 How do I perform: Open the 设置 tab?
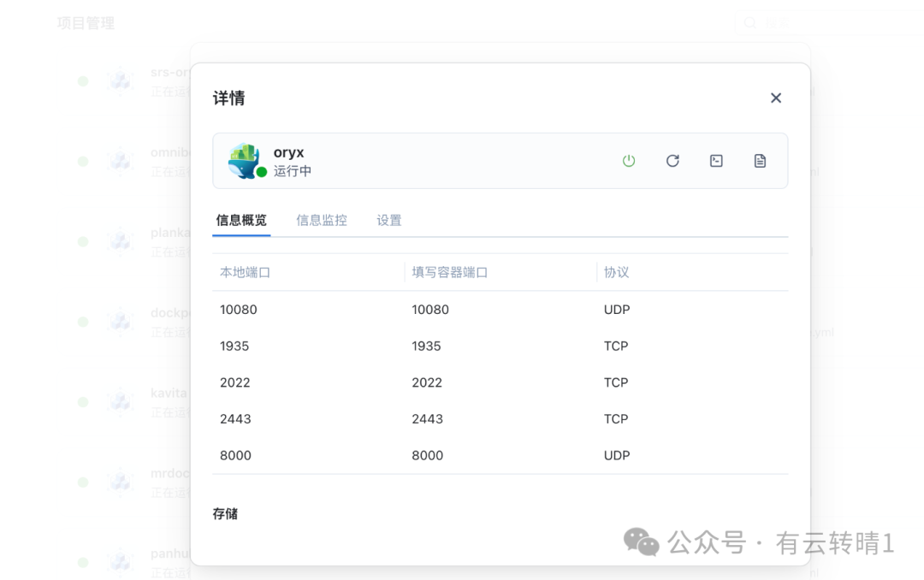[x=389, y=220]
